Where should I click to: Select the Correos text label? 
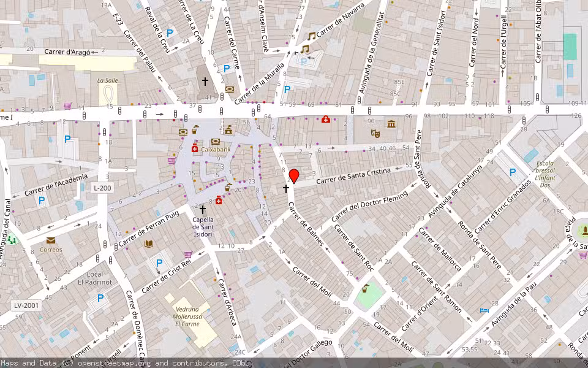point(51,250)
